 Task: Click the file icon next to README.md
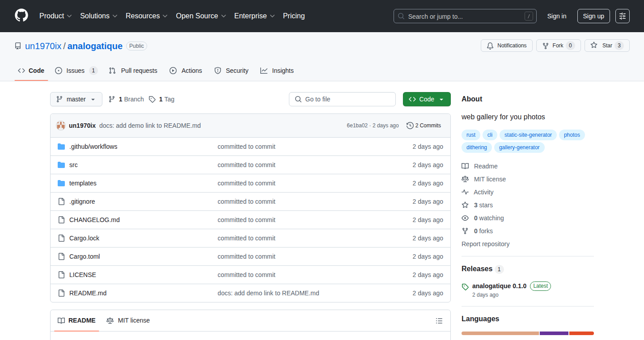click(x=61, y=293)
